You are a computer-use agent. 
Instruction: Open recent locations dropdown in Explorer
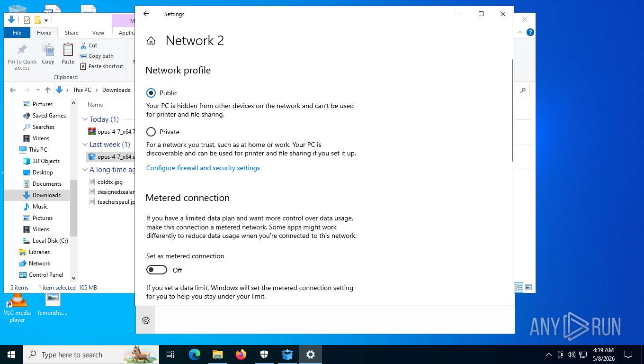pyautogui.click(x=37, y=90)
